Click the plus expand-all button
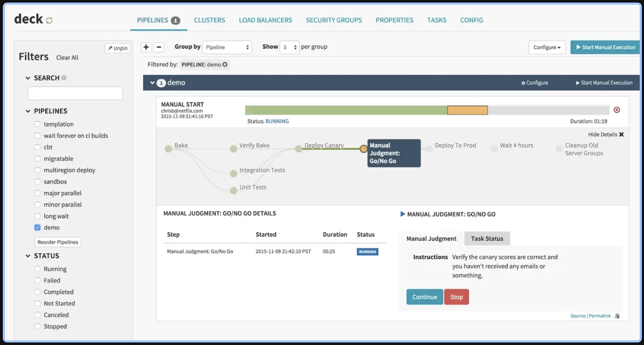 pos(146,47)
